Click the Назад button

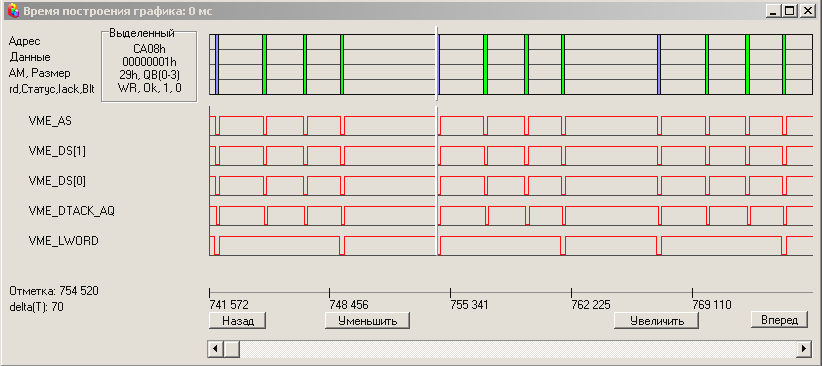click(238, 320)
